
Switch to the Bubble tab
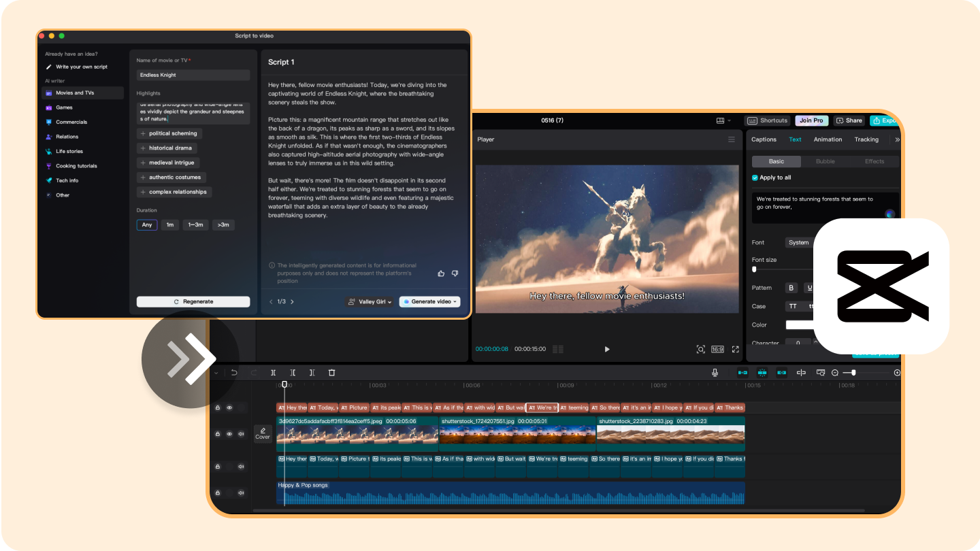click(825, 161)
